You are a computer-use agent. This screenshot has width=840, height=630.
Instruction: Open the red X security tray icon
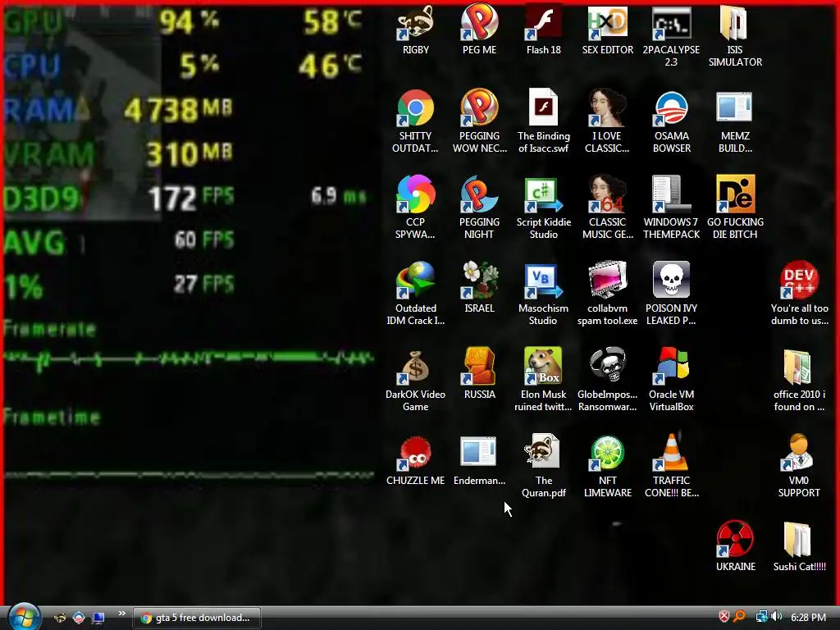click(724, 617)
